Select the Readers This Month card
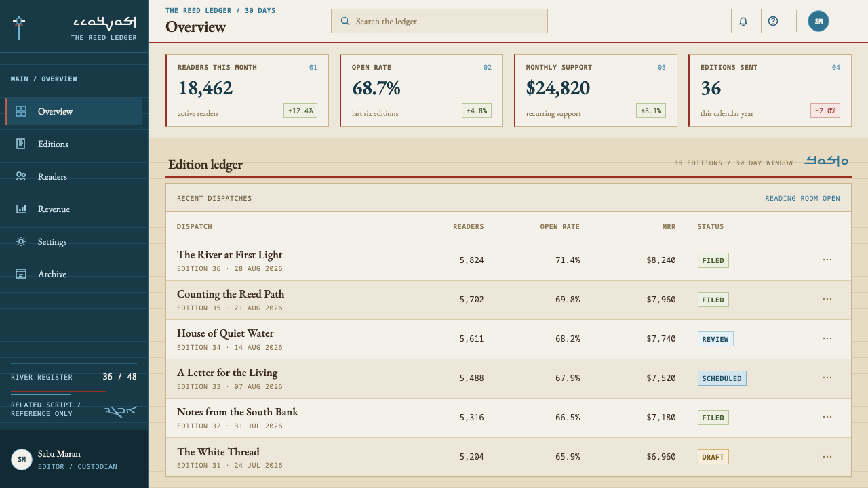868x488 pixels. (x=247, y=90)
